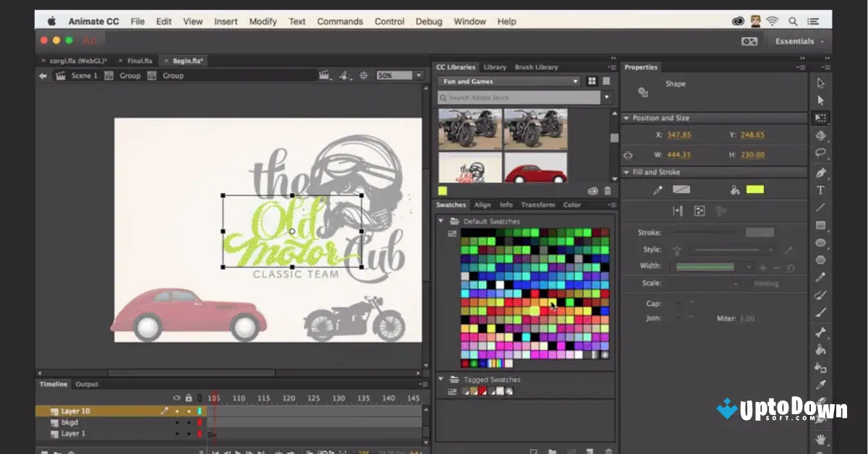Image resolution: width=868 pixels, height=454 pixels.
Task: Open the Stroke color swatch picker
Action: (680, 189)
